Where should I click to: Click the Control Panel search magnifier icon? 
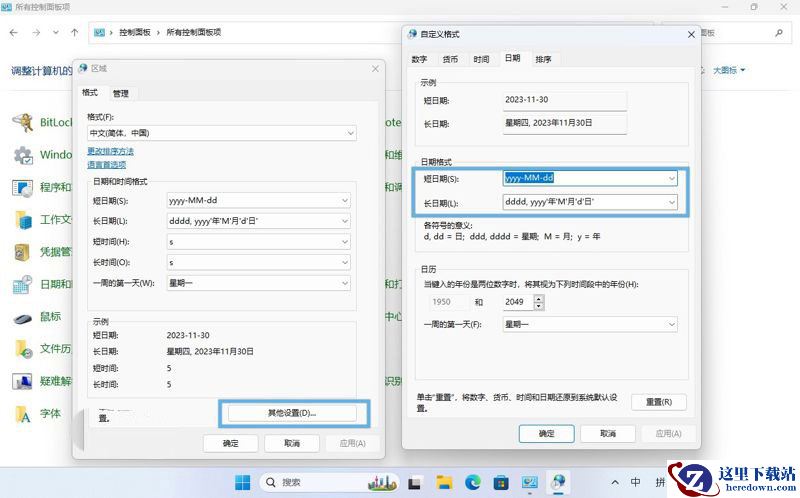tap(779, 33)
